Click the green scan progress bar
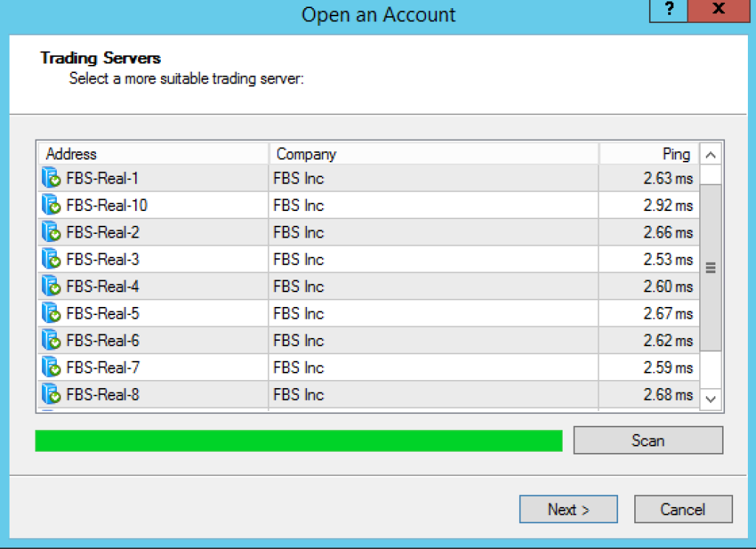The width and height of the screenshot is (756, 549). [x=298, y=441]
